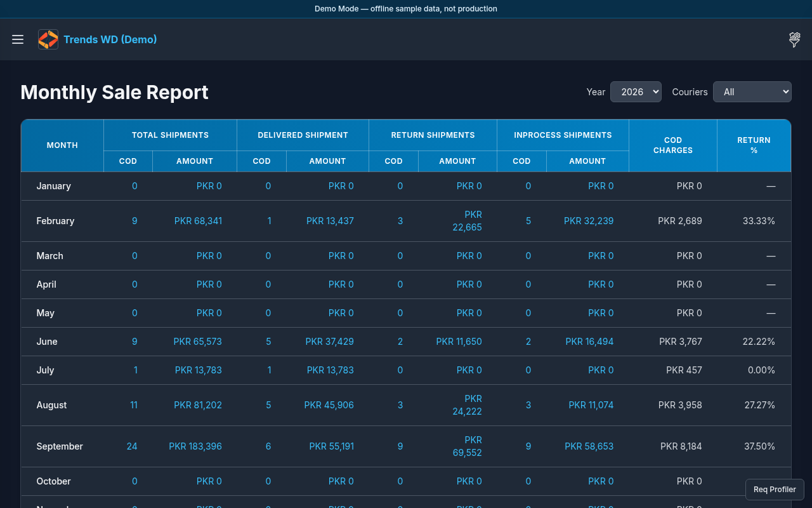The height and width of the screenshot is (508, 812).
Task: Open June delivered amount PKR 37,429
Action: (x=330, y=342)
